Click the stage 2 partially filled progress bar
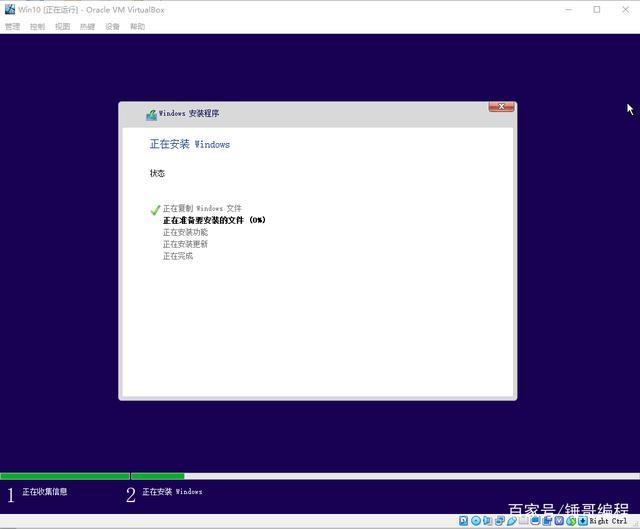640x529 pixels. [x=385, y=476]
